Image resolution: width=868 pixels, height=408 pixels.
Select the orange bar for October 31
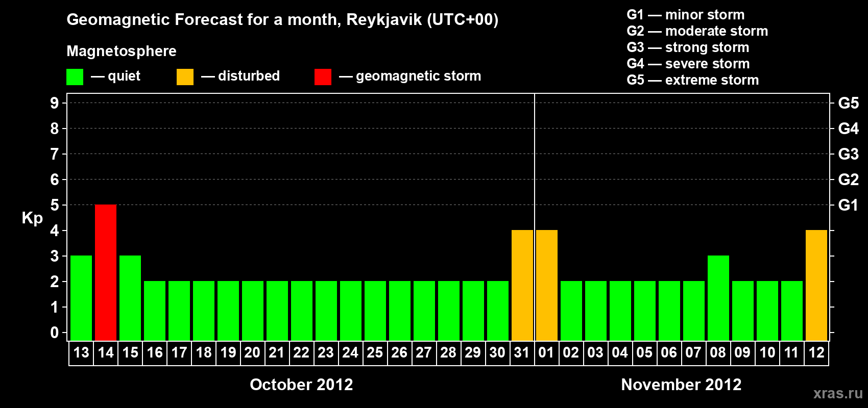pyautogui.click(x=522, y=286)
